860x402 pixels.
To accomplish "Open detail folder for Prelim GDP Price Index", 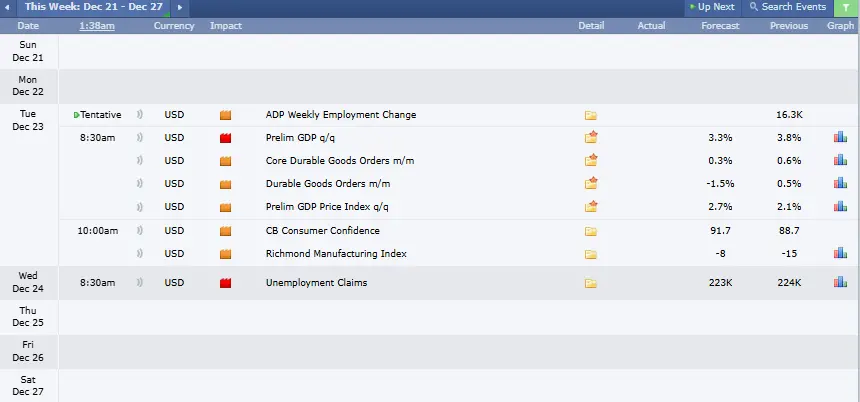I will click(x=591, y=206).
